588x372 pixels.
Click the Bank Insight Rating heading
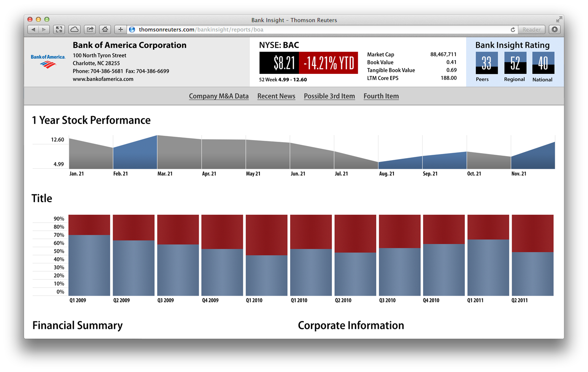(512, 45)
